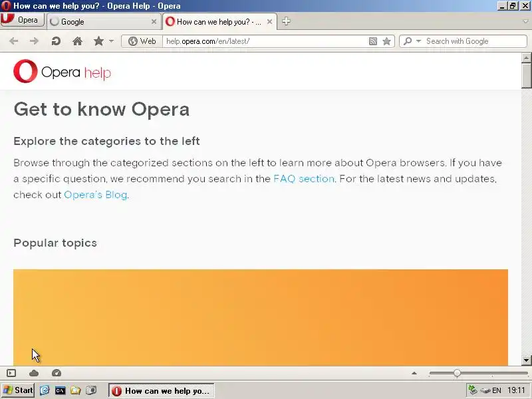Click the Search with Google field
The image size is (532, 399).
click(x=475, y=41)
